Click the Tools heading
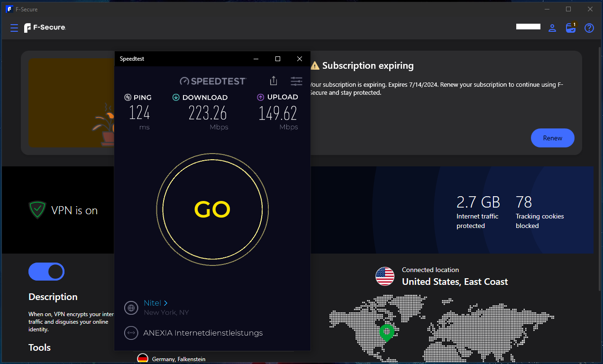 click(39, 347)
